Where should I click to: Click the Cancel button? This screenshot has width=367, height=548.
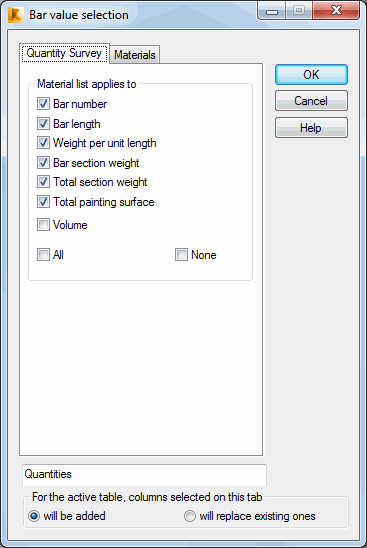coord(311,101)
